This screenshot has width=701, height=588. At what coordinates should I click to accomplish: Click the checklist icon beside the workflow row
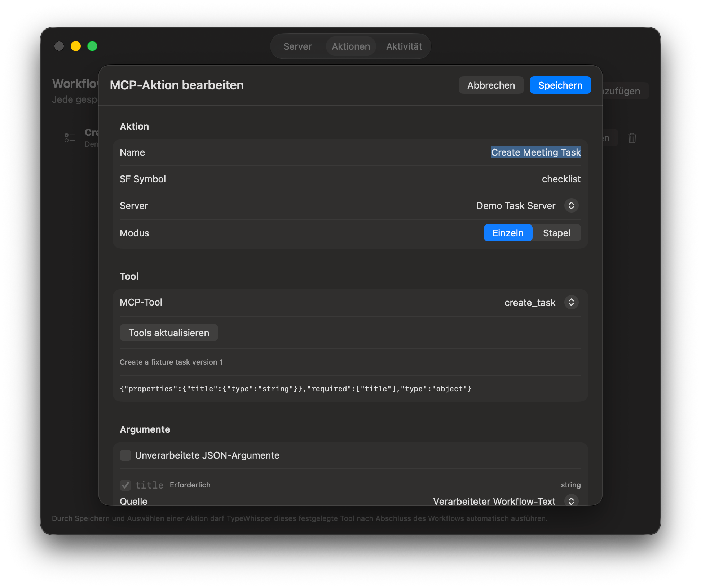[70, 138]
